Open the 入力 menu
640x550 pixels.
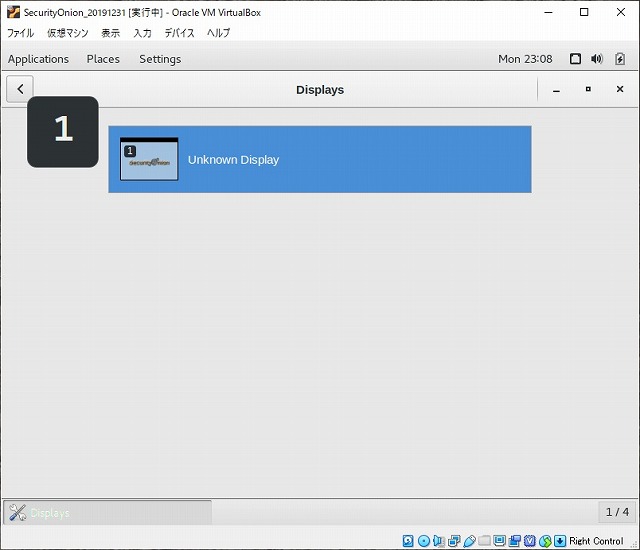point(142,33)
